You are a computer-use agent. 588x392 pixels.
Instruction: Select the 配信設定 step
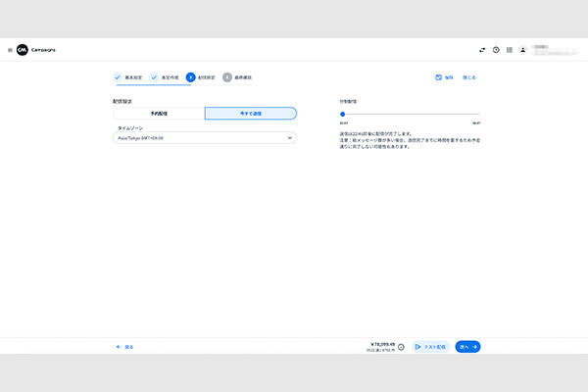pyautogui.click(x=202, y=76)
